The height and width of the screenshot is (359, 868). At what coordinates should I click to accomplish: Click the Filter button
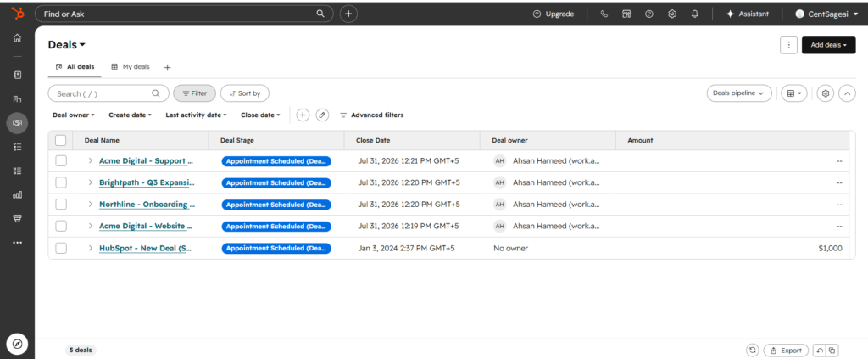(x=194, y=93)
